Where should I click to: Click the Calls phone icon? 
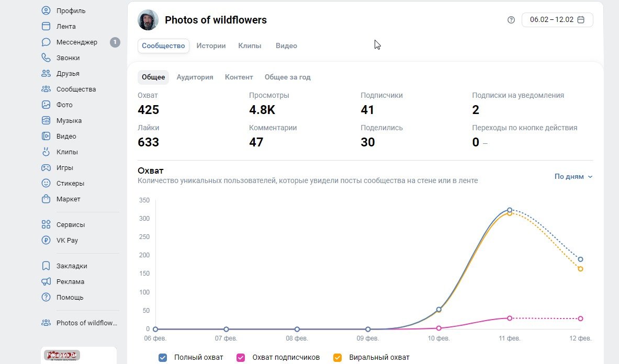[x=46, y=58]
